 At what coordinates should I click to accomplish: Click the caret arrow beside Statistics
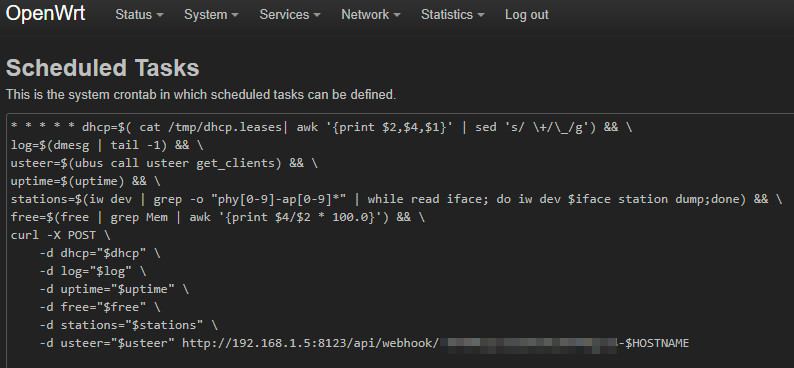tap(481, 16)
